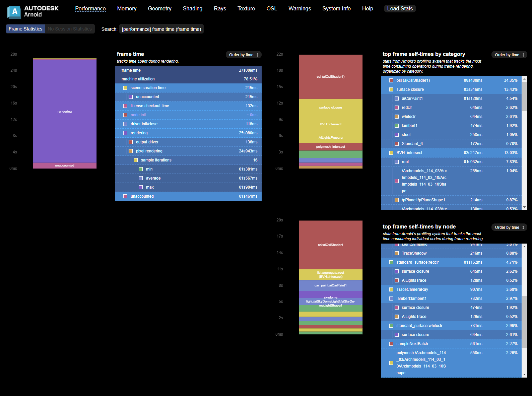532x396 pixels.
Task: Toggle the pixel rendering checkbox
Action: coord(131,151)
